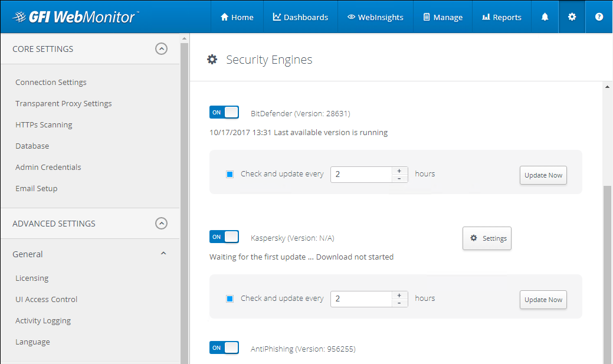This screenshot has width=613, height=364.
Task: Decrease the BitDefender update hours with minus
Action: coord(399,178)
